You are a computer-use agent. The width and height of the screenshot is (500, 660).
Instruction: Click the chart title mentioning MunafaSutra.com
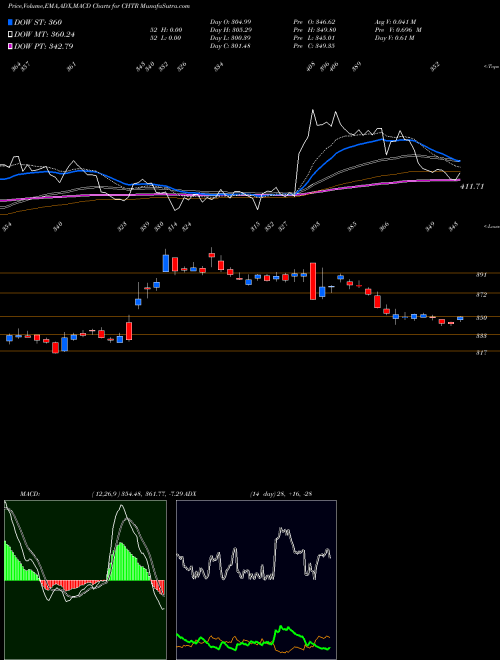click(99, 6)
